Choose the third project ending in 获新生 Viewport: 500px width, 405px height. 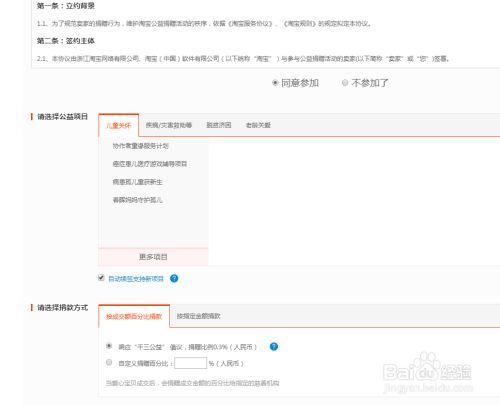(x=137, y=182)
